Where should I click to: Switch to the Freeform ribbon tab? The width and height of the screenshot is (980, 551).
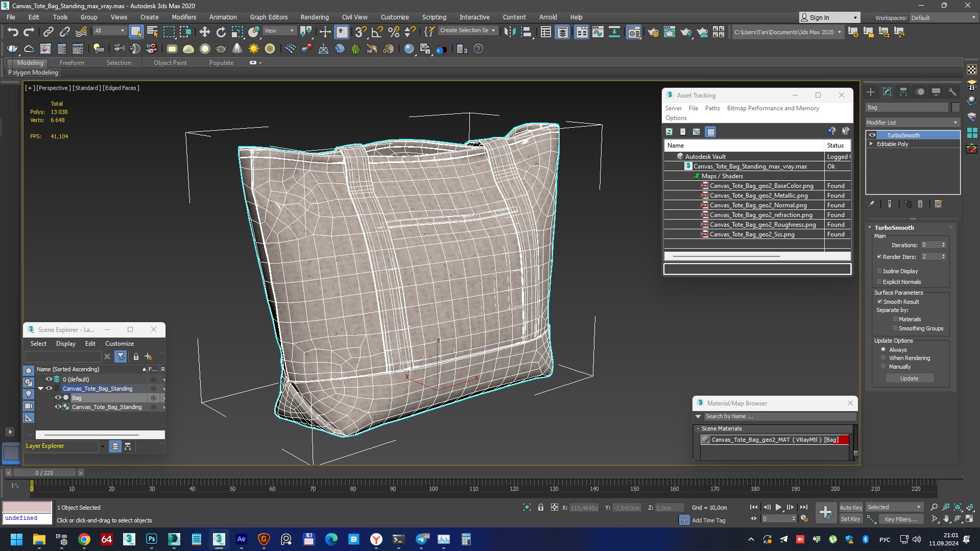click(x=71, y=62)
